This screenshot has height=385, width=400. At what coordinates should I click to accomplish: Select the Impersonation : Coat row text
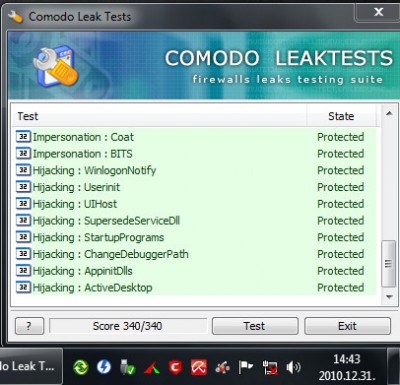point(83,137)
